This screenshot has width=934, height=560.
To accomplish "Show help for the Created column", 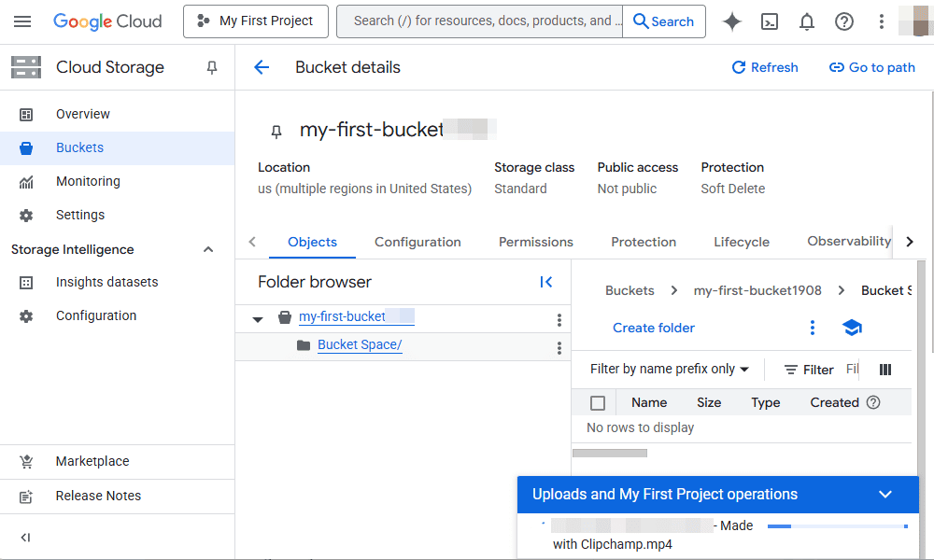I will pos(873,403).
